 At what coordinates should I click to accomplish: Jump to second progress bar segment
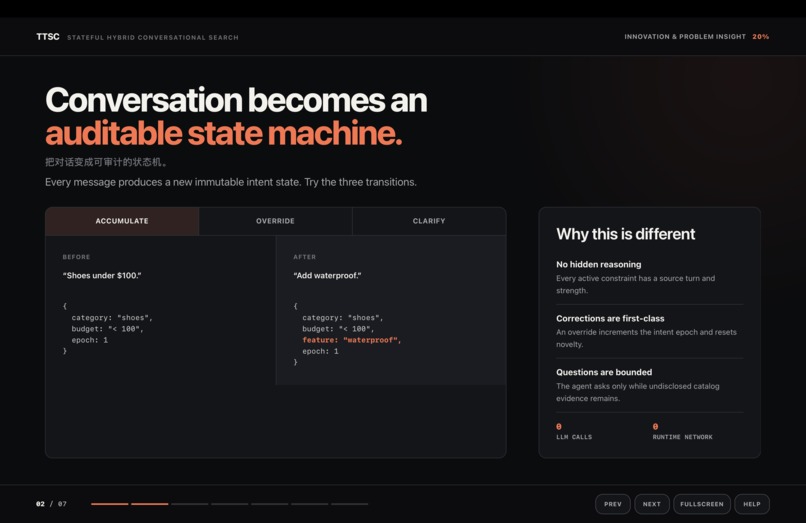click(x=150, y=504)
